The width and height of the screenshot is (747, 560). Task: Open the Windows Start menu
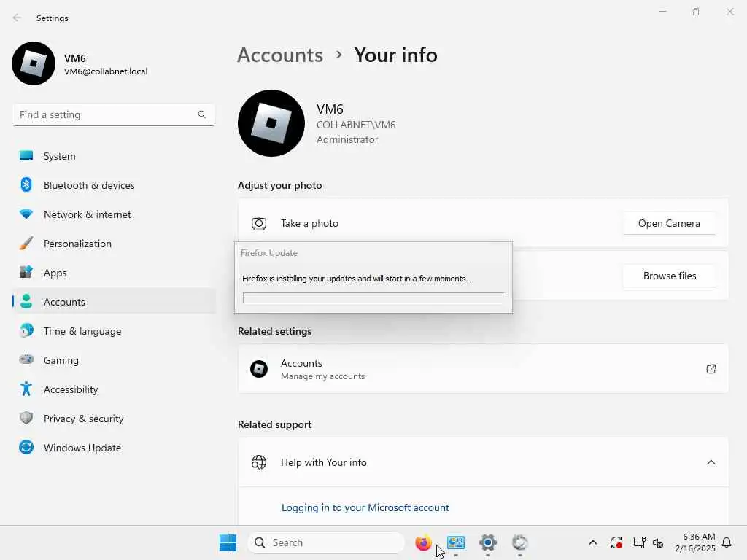tap(228, 542)
